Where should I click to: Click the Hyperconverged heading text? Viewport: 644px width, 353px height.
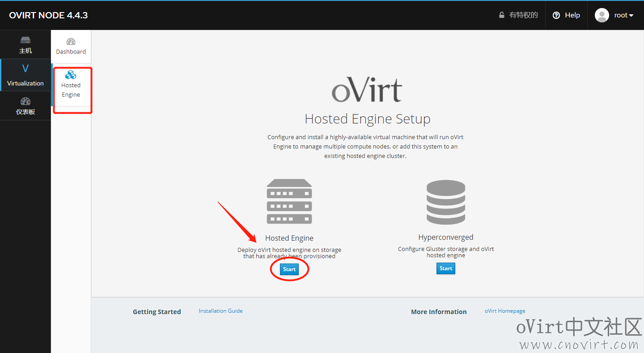coord(446,237)
